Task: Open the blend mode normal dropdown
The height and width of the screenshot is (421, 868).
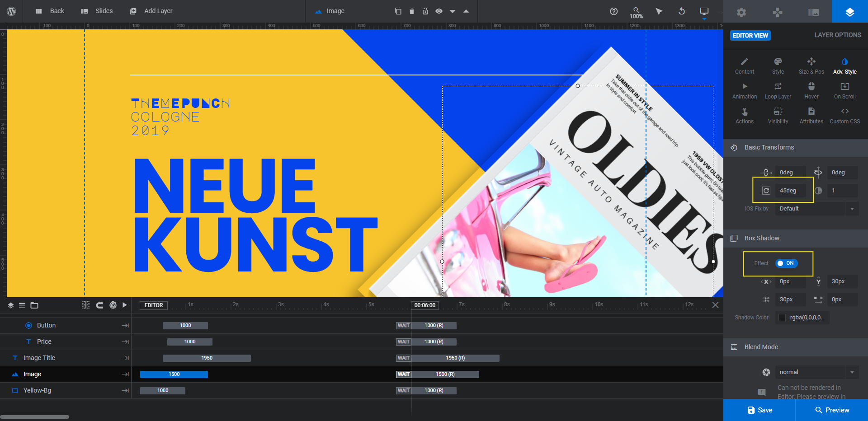Action: pyautogui.click(x=817, y=372)
